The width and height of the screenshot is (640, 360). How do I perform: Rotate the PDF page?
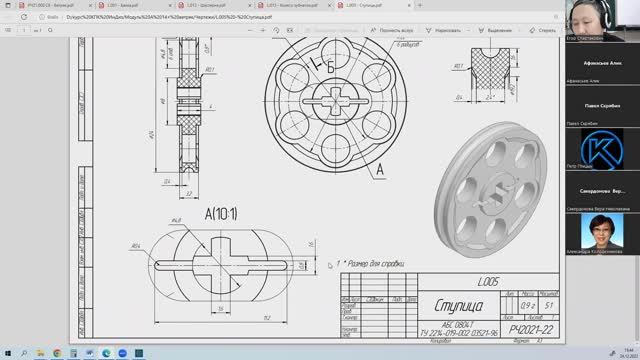tap(276, 30)
